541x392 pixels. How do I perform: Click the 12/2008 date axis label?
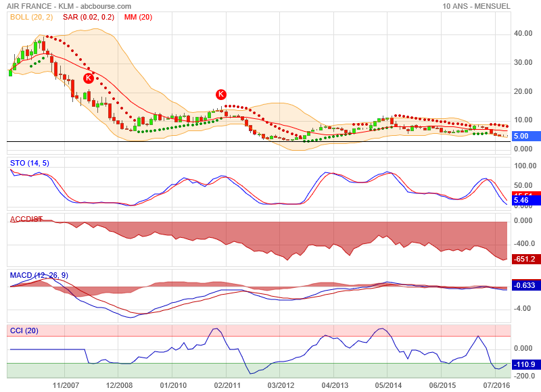(x=119, y=385)
